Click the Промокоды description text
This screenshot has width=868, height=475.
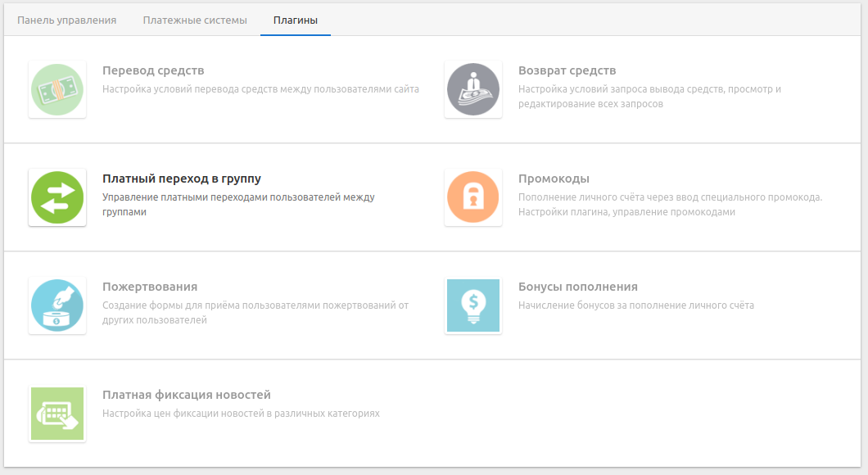669,205
